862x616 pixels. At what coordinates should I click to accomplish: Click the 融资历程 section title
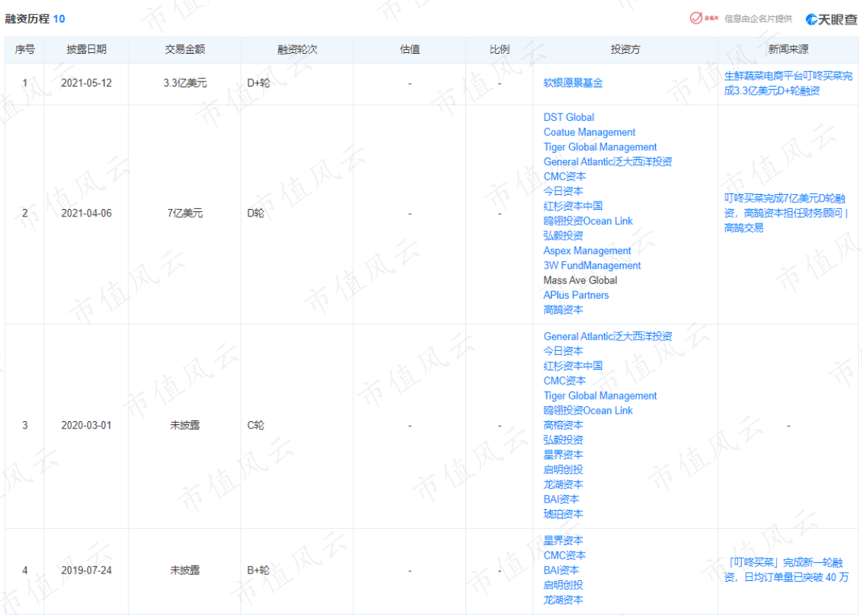tap(28, 19)
